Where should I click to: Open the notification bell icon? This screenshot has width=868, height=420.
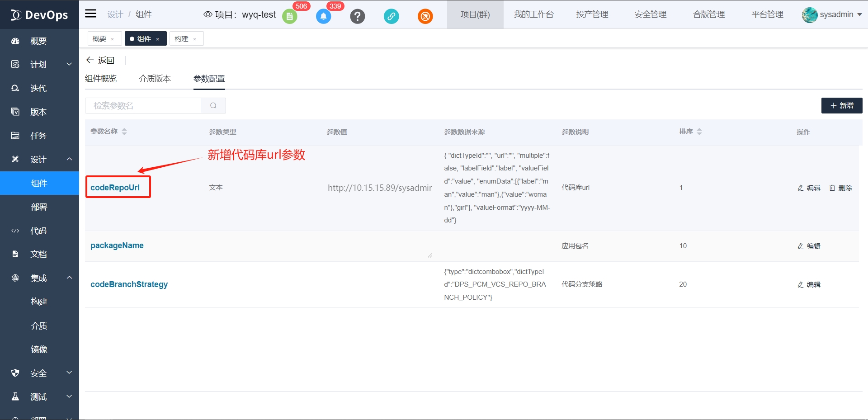[x=323, y=17]
